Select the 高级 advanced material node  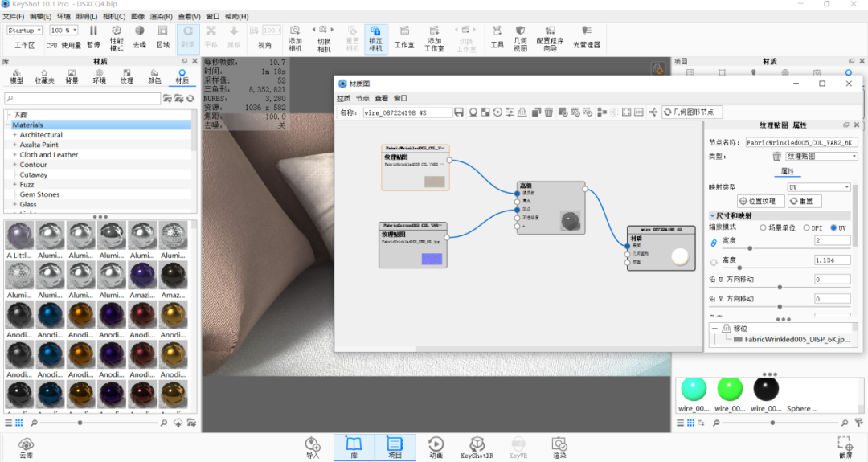(551, 208)
